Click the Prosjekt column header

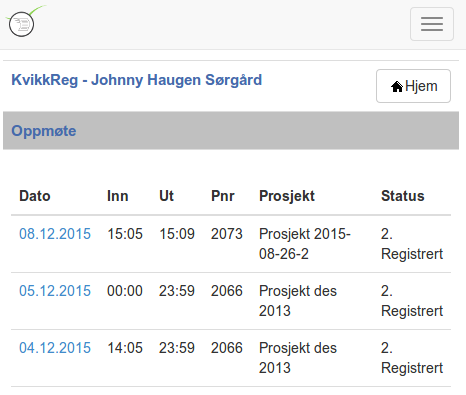pyautogui.click(x=287, y=196)
